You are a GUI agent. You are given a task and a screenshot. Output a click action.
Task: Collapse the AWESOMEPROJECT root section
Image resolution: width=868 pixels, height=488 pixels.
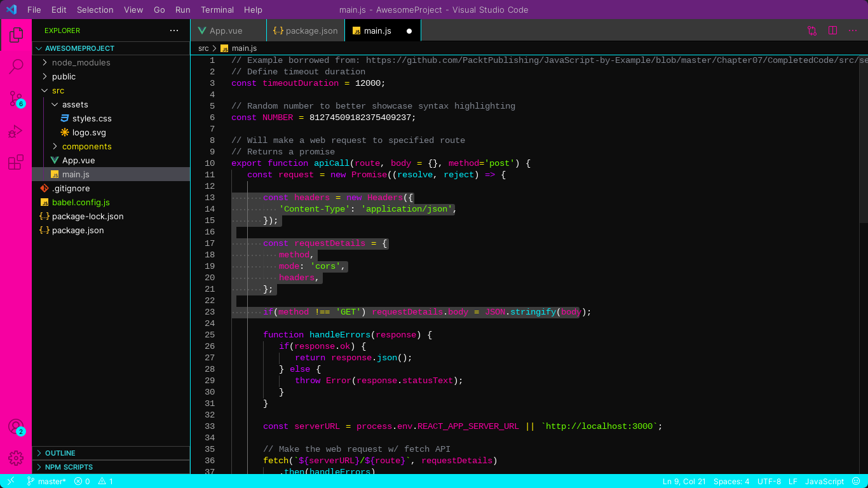[x=111, y=48]
